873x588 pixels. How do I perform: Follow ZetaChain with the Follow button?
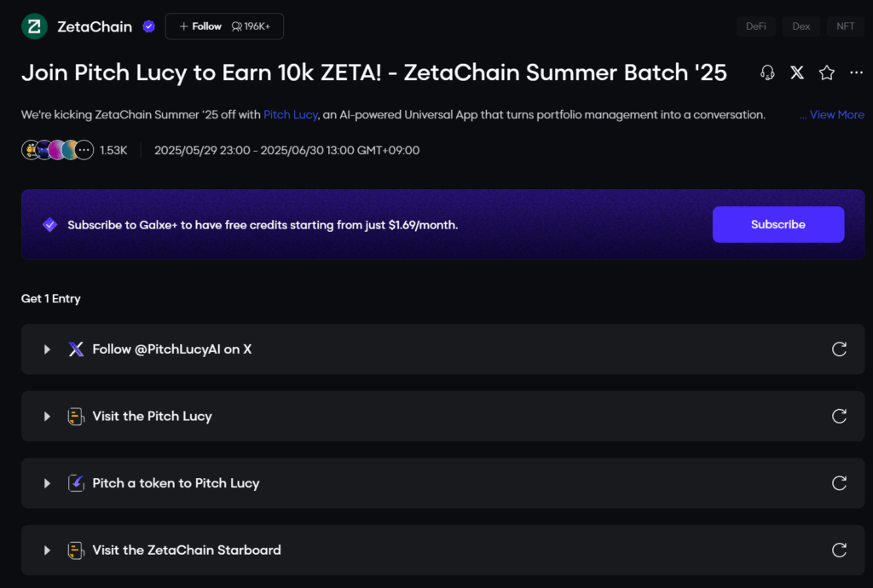224,26
